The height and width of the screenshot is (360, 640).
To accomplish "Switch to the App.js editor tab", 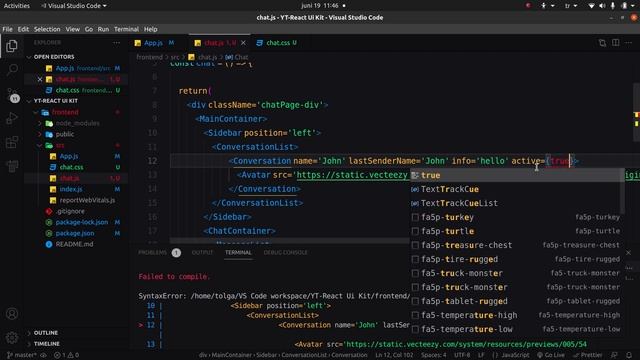I will [154, 43].
